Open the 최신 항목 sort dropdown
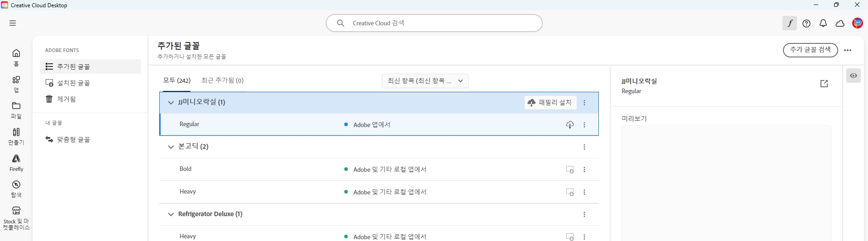 click(x=425, y=81)
